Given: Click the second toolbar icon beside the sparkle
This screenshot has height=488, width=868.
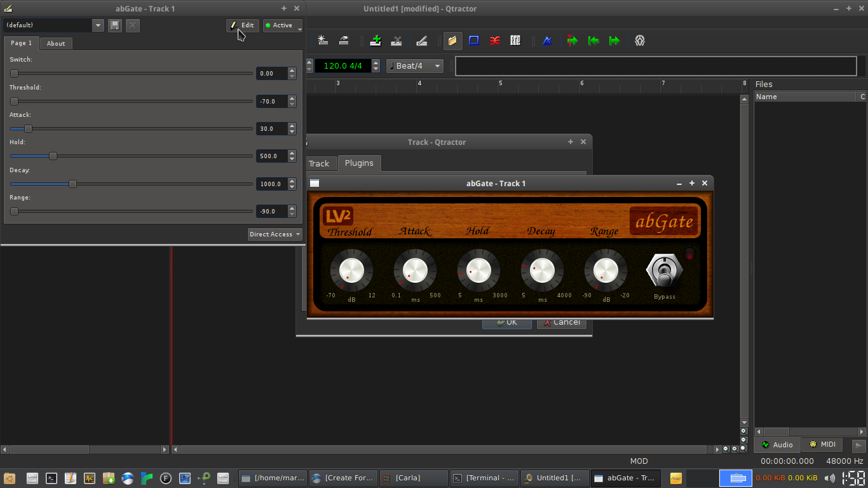Looking at the screenshot, I should pos(344,41).
